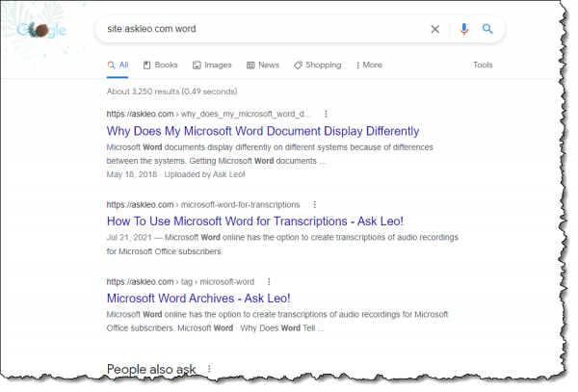The width and height of the screenshot is (578, 392).
Task: Open 'How To Use Microsoft Word for Transcriptions' link
Action: click(x=255, y=222)
